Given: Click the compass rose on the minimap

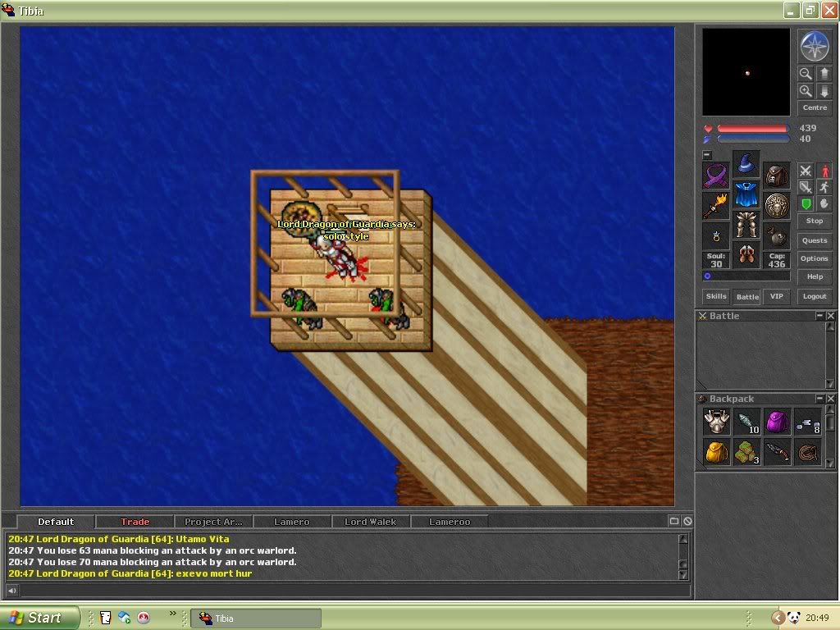Looking at the screenshot, I should tap(815, 46).
